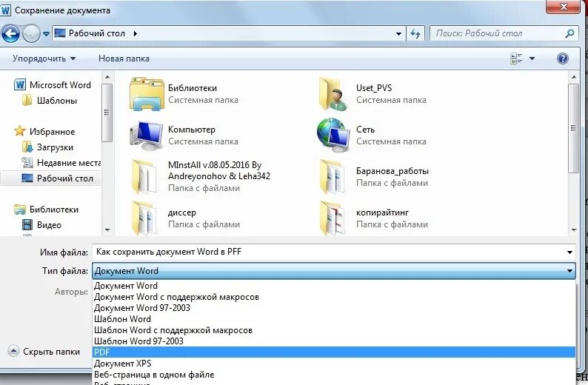Image resolution: width=588 pixels, height=385 pixels.
Task: Click the Forward navigation arrow
Action: pyautogui.click(x=31, y=34)
